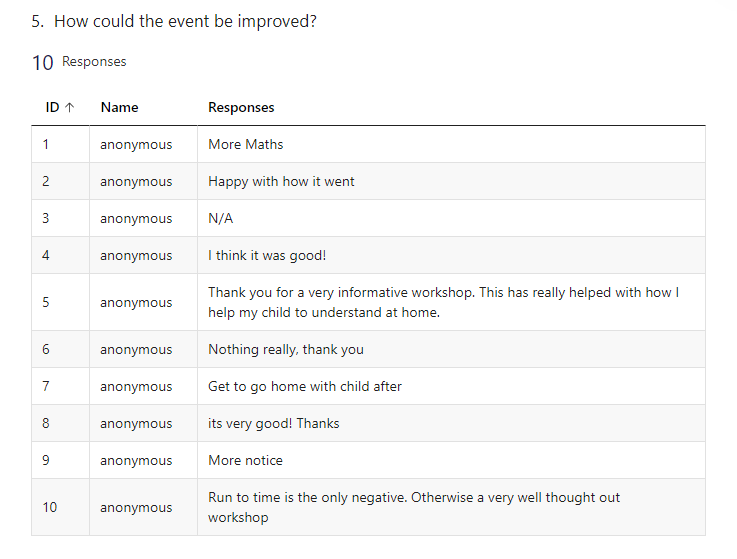This screenshot has height=559, width=737.
Task: Select 'Happy with how it went' response
Action: click(x=281, y=181)
